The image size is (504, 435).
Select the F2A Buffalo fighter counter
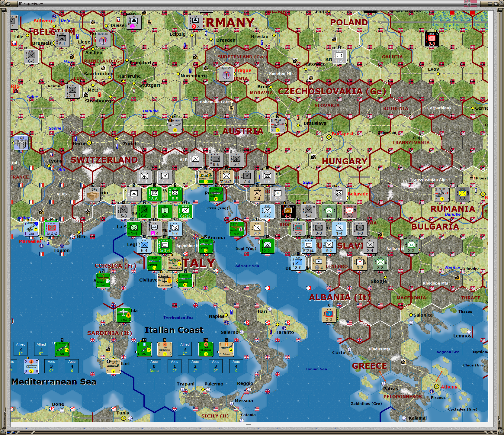[206, 177]
